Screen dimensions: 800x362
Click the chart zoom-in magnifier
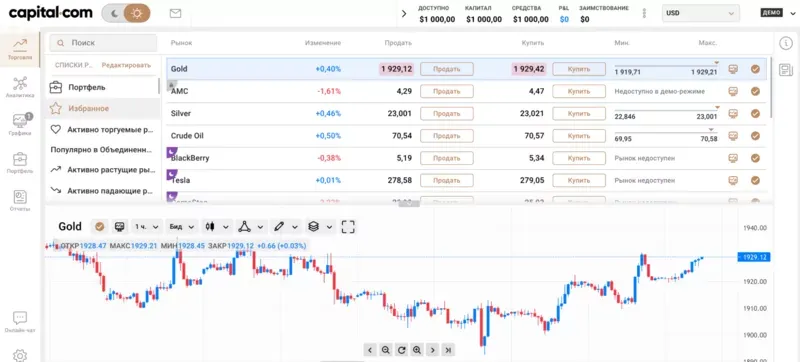click(417, 350)
